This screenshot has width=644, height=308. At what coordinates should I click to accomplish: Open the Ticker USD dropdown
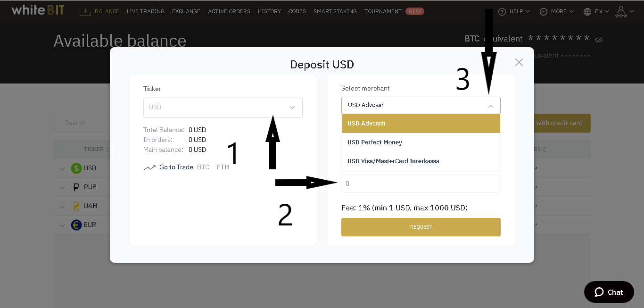pos(223,108)
